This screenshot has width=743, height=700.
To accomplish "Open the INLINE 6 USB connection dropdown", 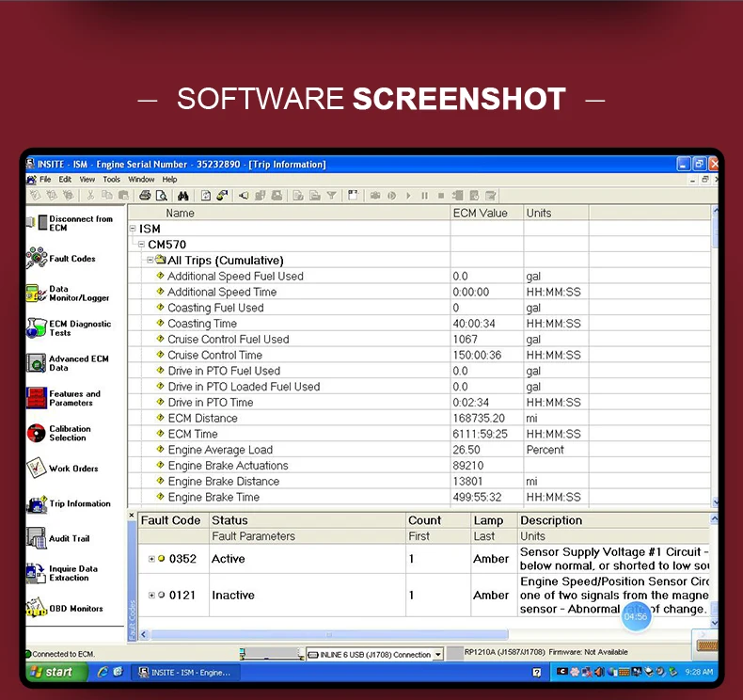I will pyautogui.click(x=438, y=655).
